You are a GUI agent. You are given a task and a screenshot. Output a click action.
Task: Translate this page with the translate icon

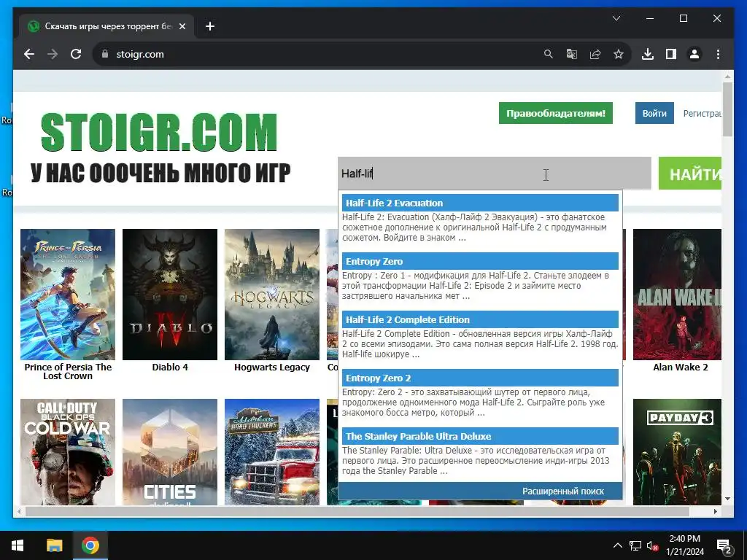click(572, 54)
